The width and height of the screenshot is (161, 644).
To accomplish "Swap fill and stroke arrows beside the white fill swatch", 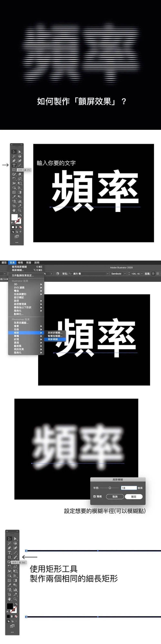I will (x=20, y=215).
